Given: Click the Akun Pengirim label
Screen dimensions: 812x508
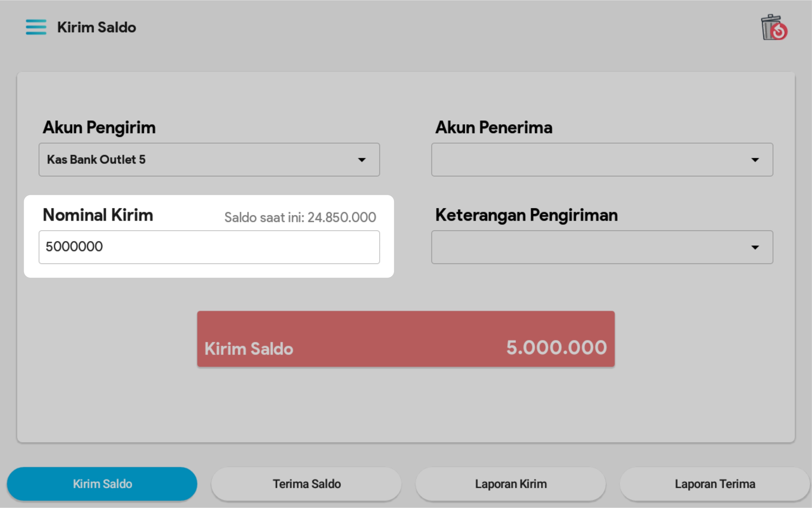Looking at the screenshot, I should coord(99,128).
